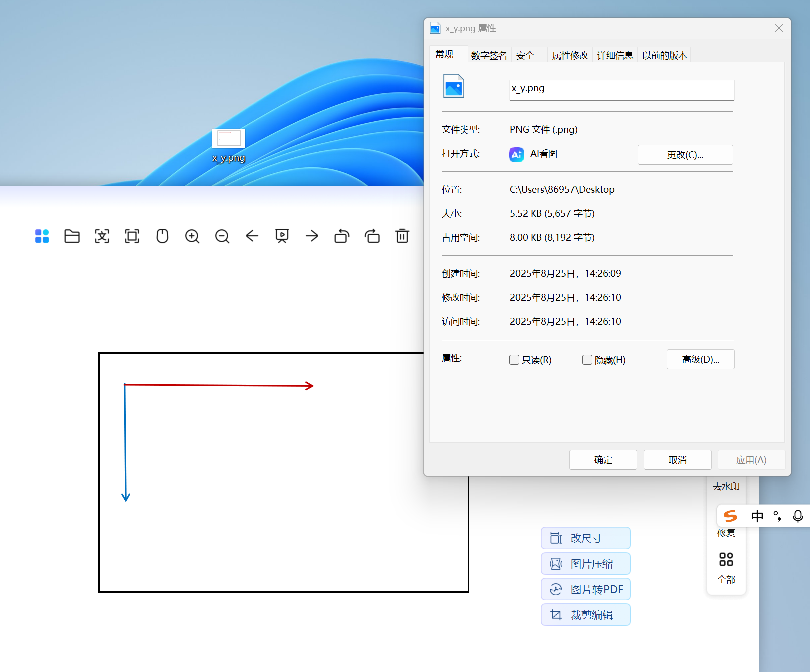Click the file type icon in properties dialog
Viewport: 810px width, 672px height.
coord(454,86)
